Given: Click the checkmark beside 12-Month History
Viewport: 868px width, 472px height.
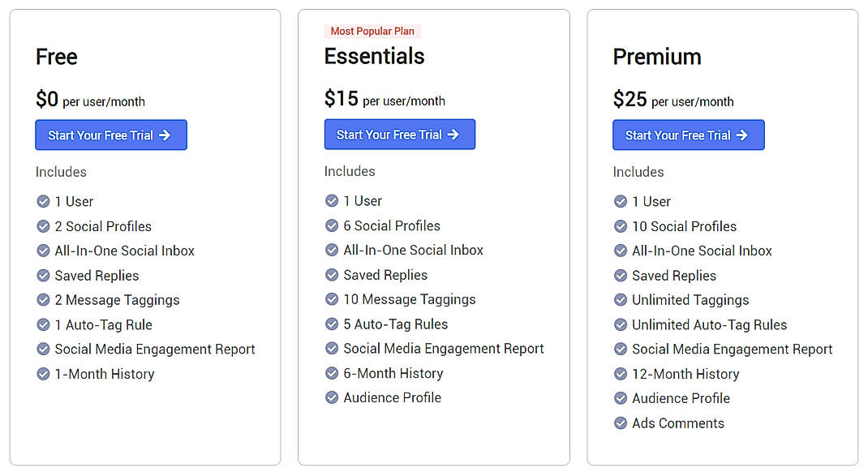Looking at the screenshot, I should click(x=621, y=374).
